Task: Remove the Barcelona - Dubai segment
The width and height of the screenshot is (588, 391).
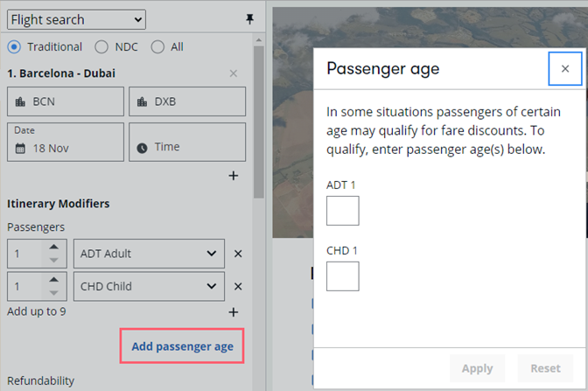Action: tap(234, 73)
